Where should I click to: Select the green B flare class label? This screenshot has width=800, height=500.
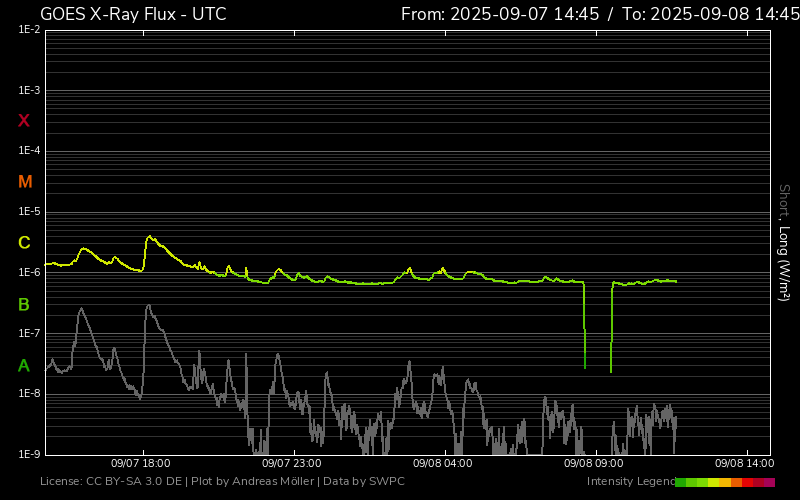click(24, 305)
